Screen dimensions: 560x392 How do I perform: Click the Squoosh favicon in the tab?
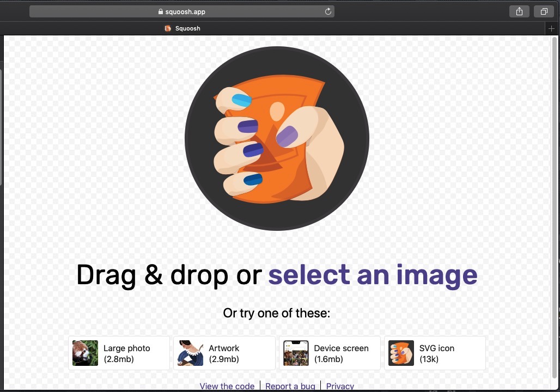click(168, 28)
